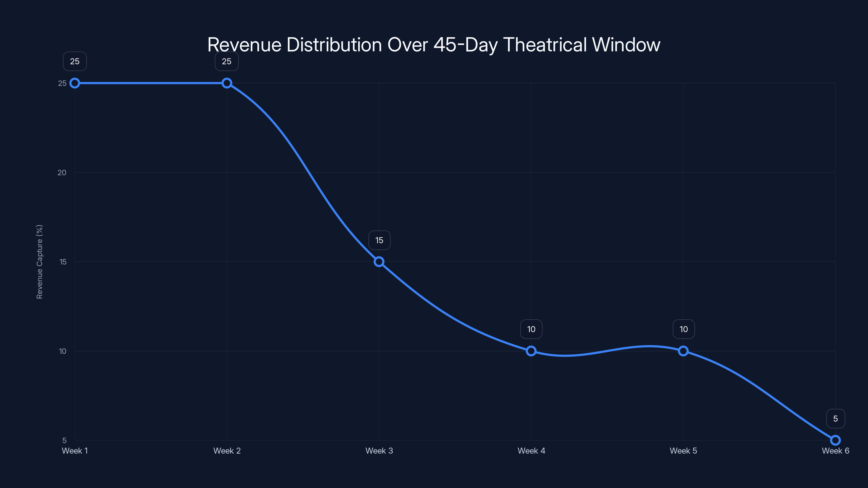Click the Week 1 axis label
The width and height of the screenshot is (868, 488).
75,451
